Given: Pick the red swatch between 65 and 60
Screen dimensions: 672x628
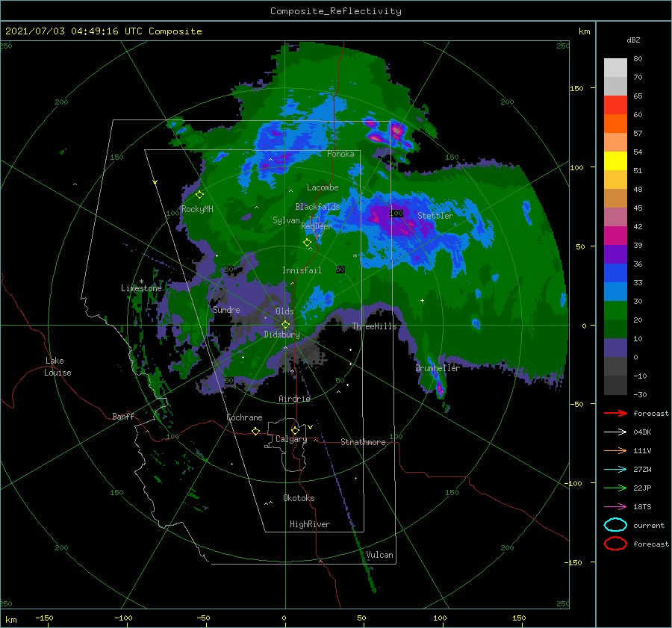Looking at the screenshot, I should (x=615, y=105).
